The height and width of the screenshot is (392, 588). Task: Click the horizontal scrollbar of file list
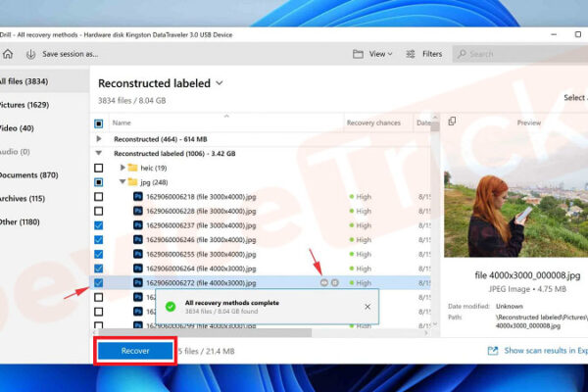(205, 332)
